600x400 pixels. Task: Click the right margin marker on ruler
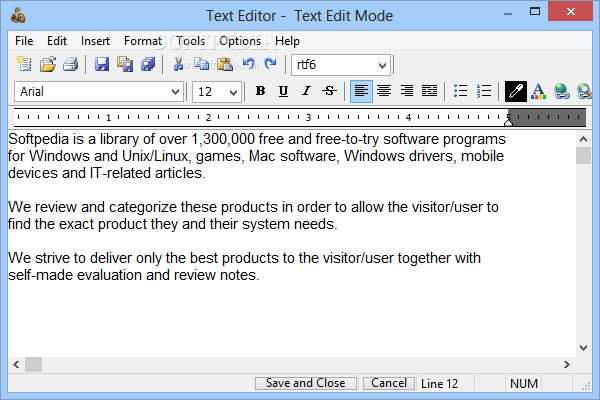click(508, 122)
